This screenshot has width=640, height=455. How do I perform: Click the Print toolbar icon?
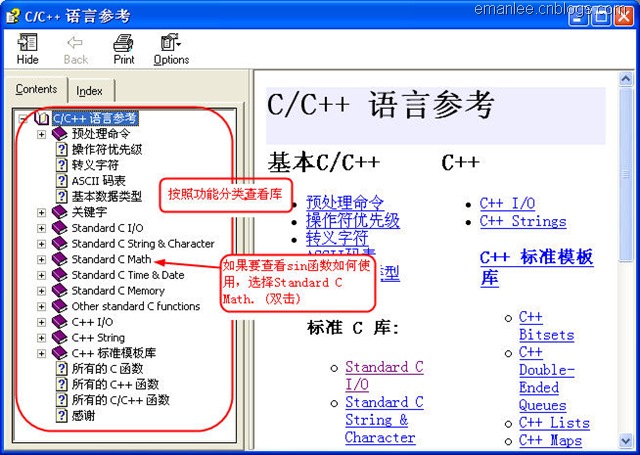(123, 42)
